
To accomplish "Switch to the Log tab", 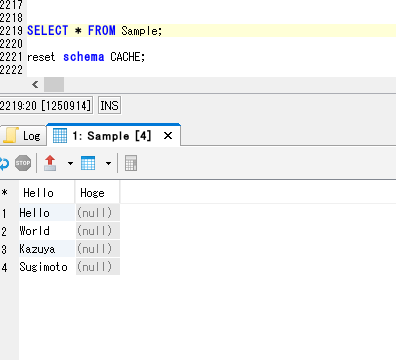I will click(23, 136).
